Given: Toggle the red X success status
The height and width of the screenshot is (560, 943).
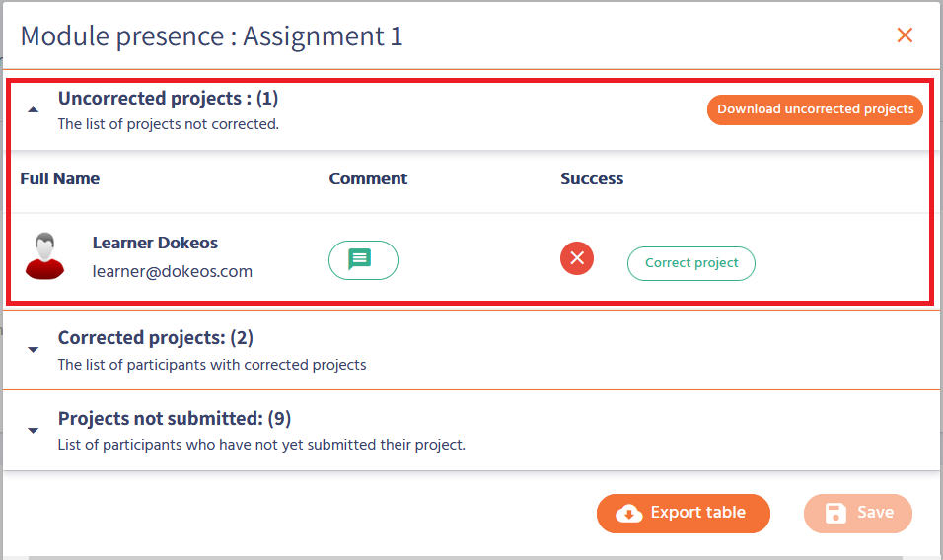Looking at the screenshot, I should click(x=577, y=258).
